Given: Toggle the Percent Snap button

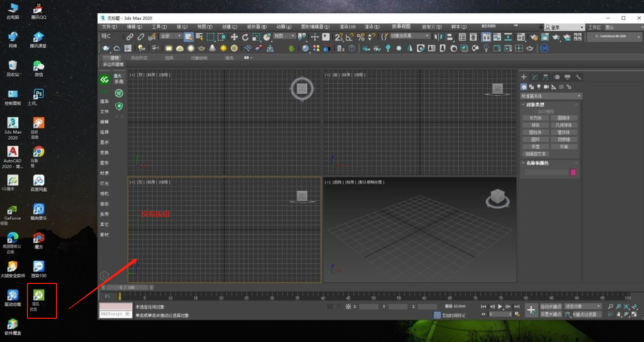Looking at the screenshot, I should (x=360, y=37).
